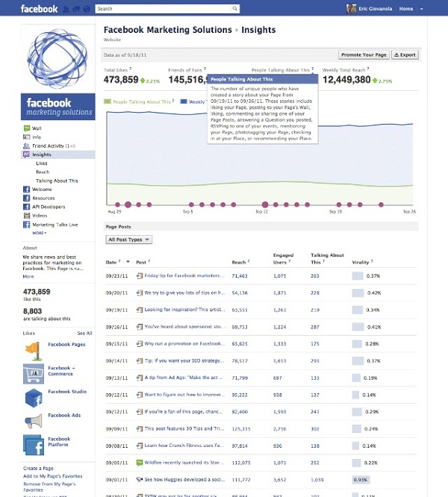
Task: Click the Create a Page link
Action: [x=38, y=468]
